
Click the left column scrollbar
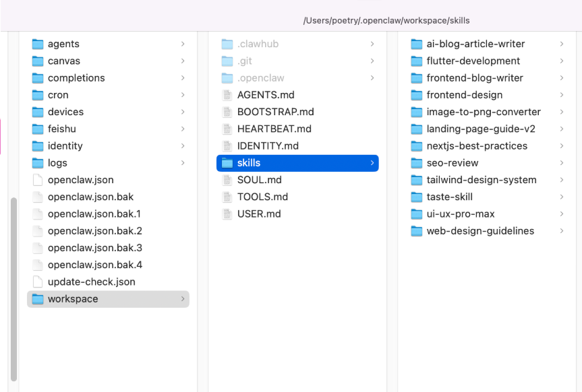[x=13, y=289]
